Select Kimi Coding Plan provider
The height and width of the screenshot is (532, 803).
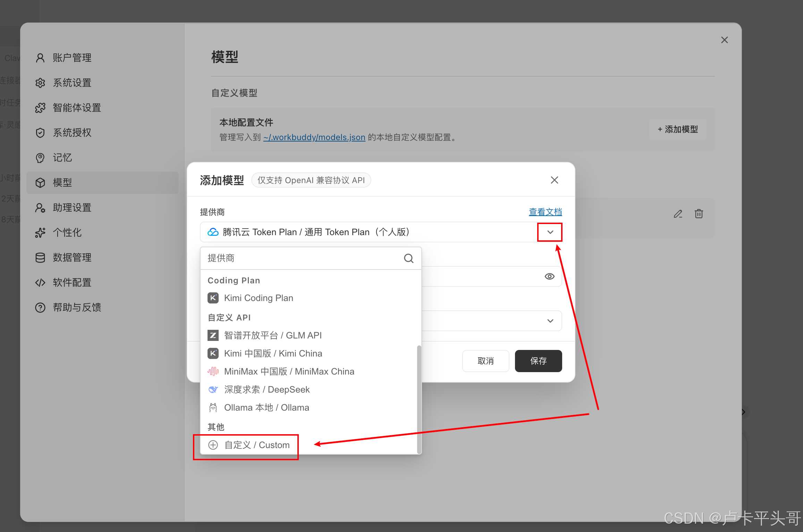click(308, 298)
